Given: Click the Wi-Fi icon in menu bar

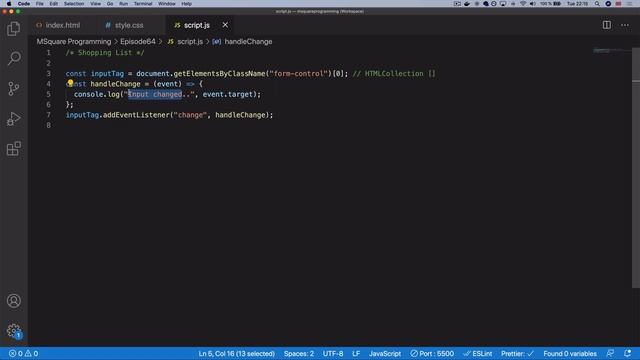Looking at the screenshot, I should 523,4.
